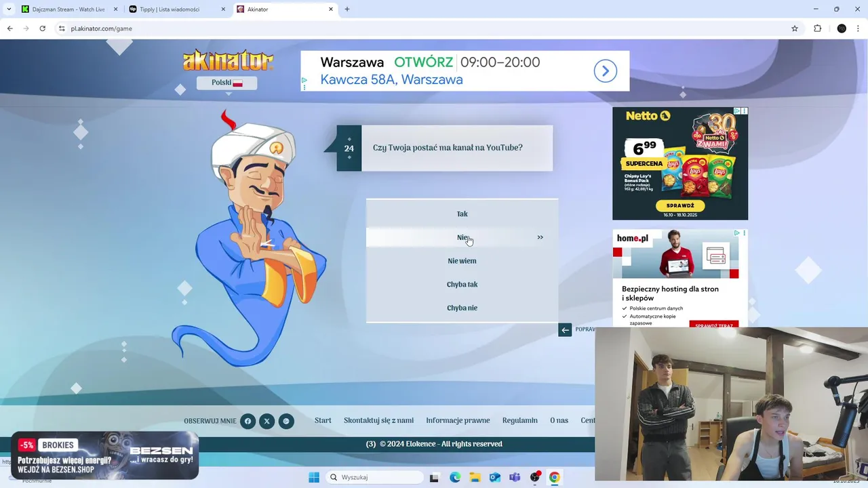The width and height of the screenshot is (868, 488).
Task: Open AdChoices icon on Netto ad
Action: [737, 110]
